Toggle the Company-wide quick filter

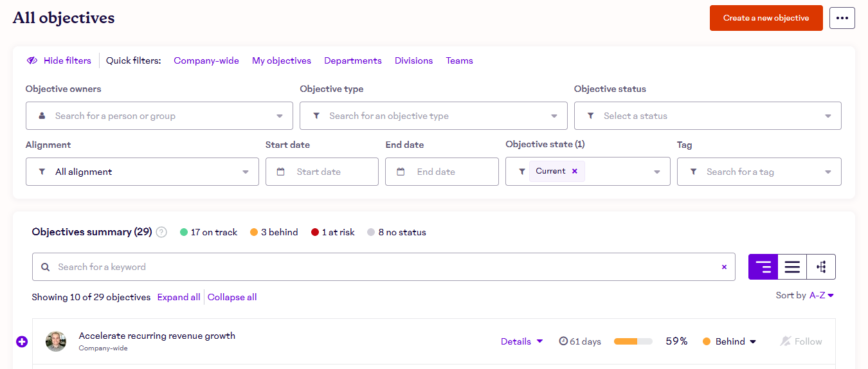206,60
